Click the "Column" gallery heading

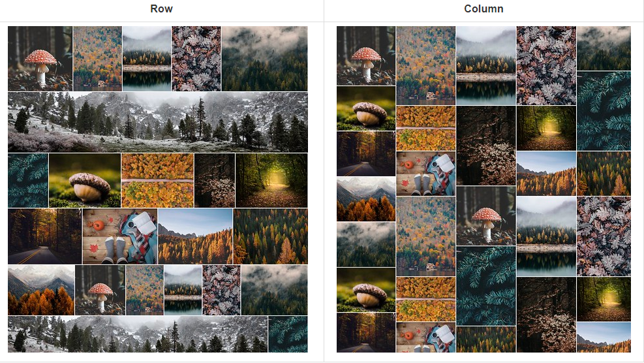[483, 8]
